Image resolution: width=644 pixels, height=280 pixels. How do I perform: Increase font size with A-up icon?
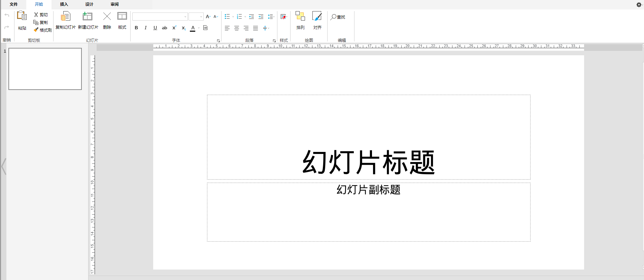pyautogui.click(x=208, y=17)
